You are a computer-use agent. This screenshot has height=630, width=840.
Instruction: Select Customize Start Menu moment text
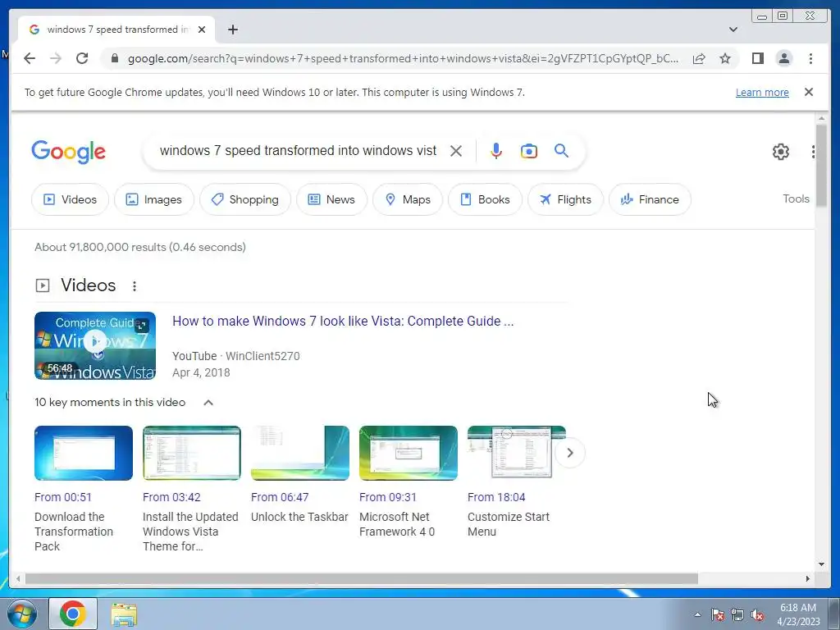click(509, 524)
